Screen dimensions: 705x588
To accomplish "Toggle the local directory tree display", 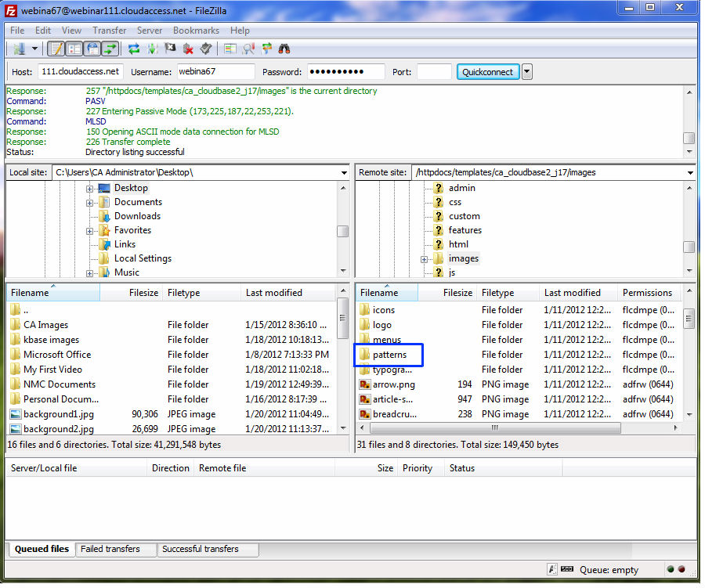I will (x=74, y=49).
